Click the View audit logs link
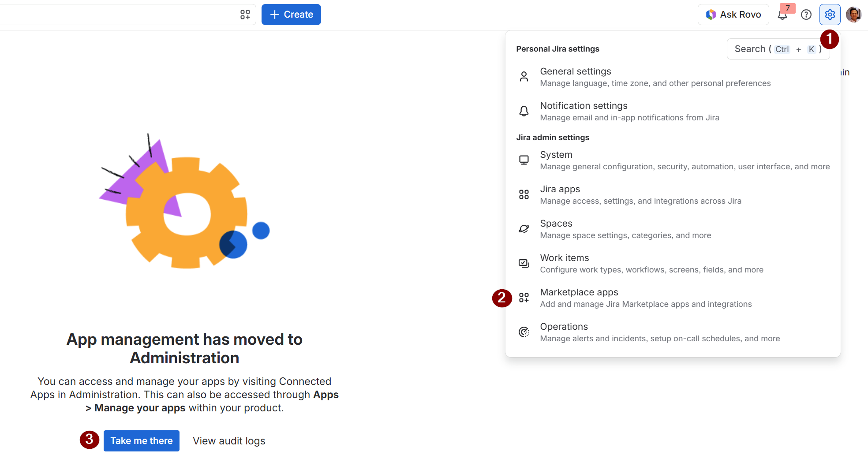 click(x=229, y=441)
